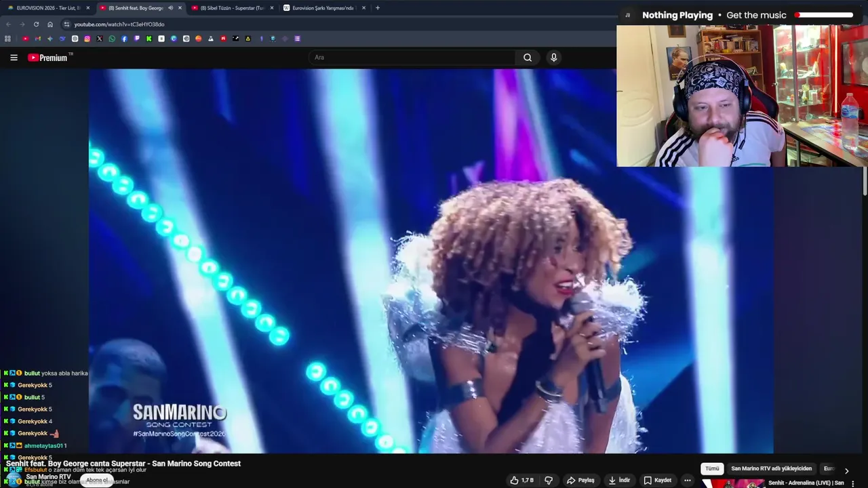Open options for Senhit - Adrenalina video

click(853, 483)
